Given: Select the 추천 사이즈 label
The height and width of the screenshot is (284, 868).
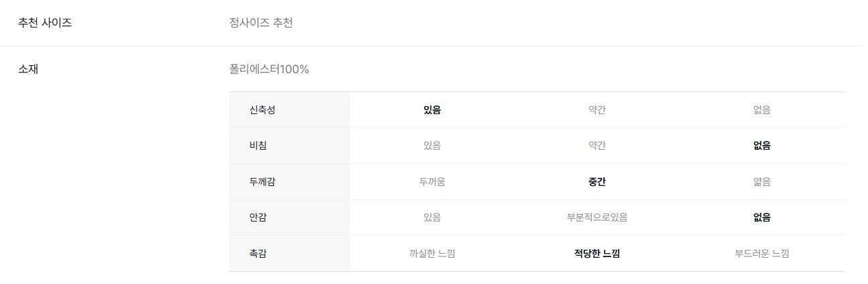Looking at the screenshot, I should (x=45, y=23).
